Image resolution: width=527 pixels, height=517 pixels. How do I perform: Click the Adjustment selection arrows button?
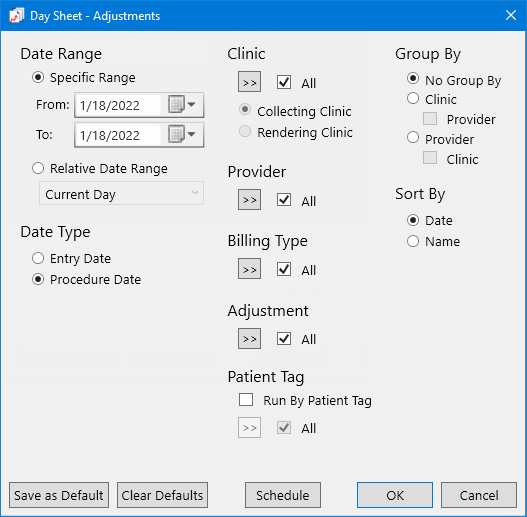249,339
